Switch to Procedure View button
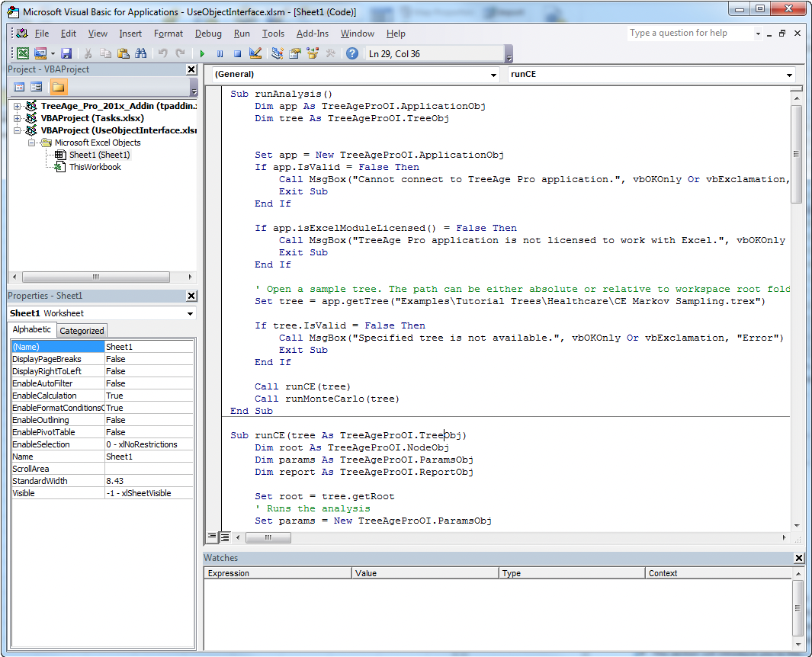This screenshot has height=657, width=812. (x=212, y=537)
